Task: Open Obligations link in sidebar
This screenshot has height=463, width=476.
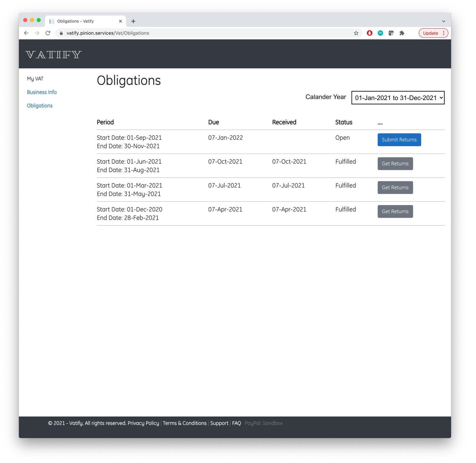Action: 40,106
